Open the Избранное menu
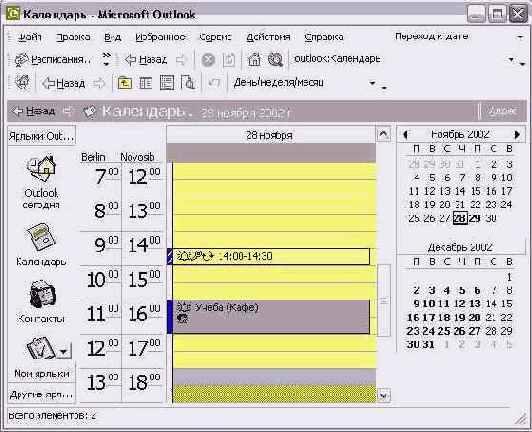The width and height of the screenshot is (532, 432). 160,37
